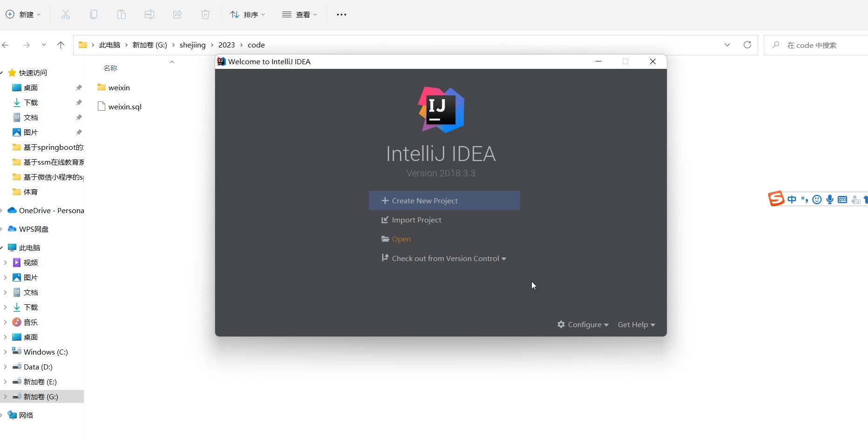This screenshot has height=443, width=868.
Task: Open the recent locations chevron
Action: 44,45
